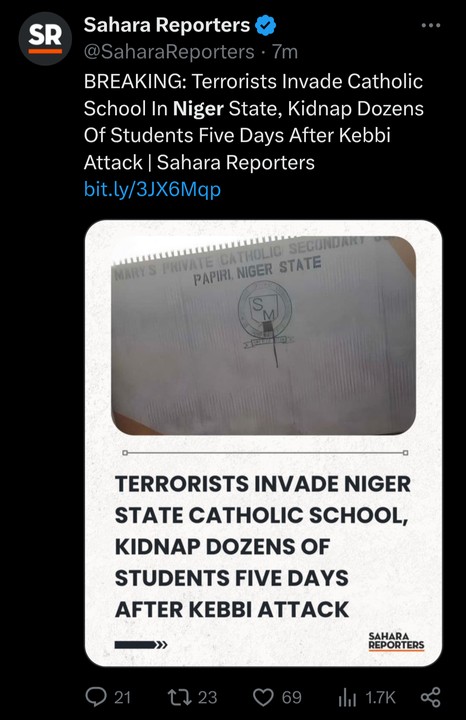466x720 pixels.
Task: Tap the 1.7K views count
Action: point(380,698)
